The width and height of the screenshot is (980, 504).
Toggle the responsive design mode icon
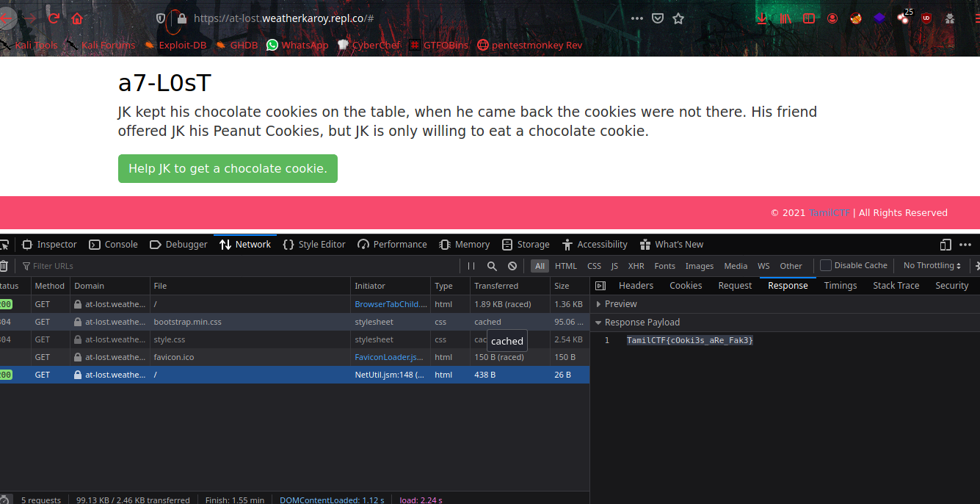click(945, 245)
